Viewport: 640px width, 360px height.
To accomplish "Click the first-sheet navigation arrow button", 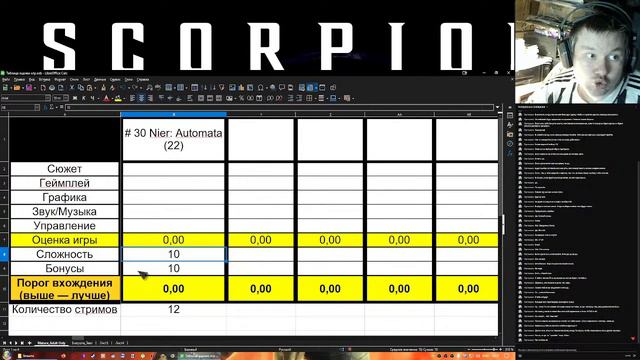I will pos(4,343).
